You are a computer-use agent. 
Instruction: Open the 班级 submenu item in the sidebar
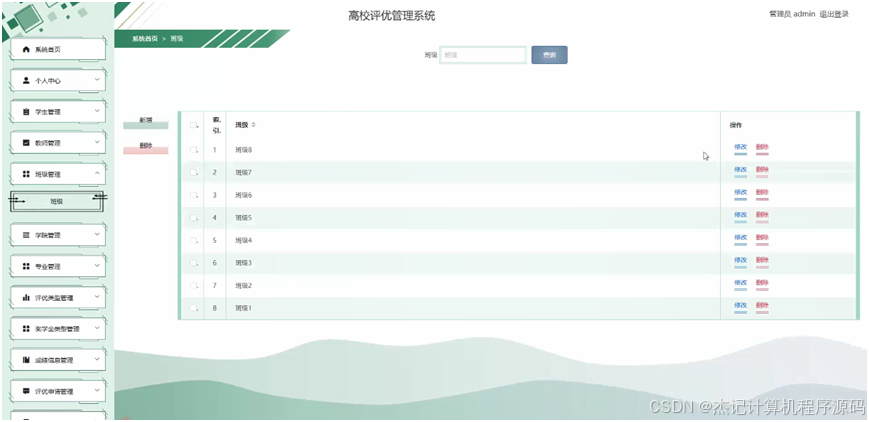[57, 202]
